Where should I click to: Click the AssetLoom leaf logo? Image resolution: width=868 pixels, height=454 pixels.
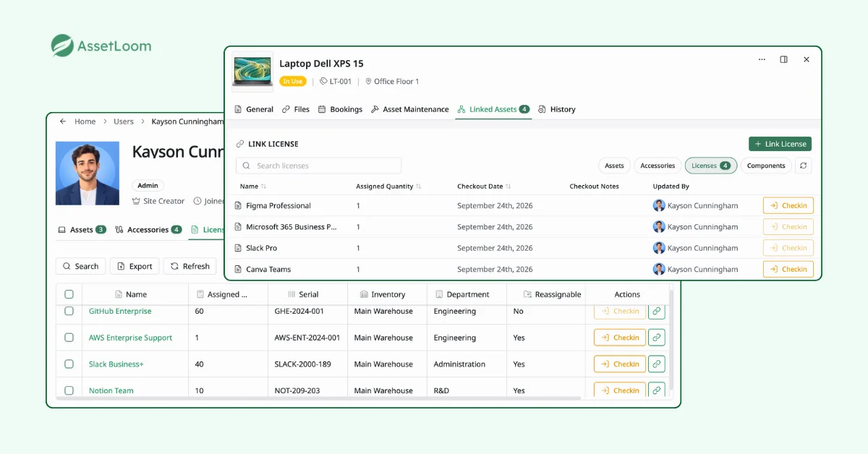coord(62,46)
